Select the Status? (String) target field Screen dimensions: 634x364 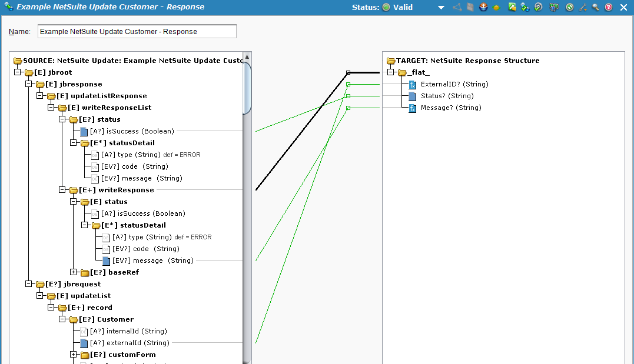click(x=447, y=96)
